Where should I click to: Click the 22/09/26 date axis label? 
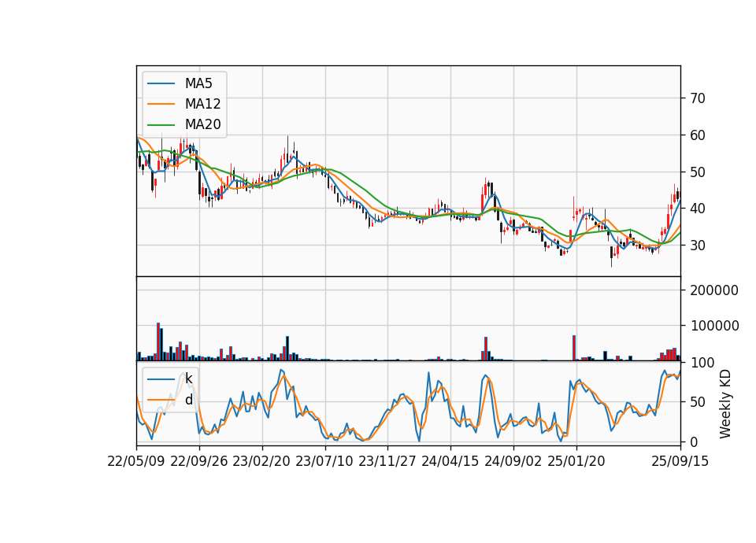[x=199, y=461]
